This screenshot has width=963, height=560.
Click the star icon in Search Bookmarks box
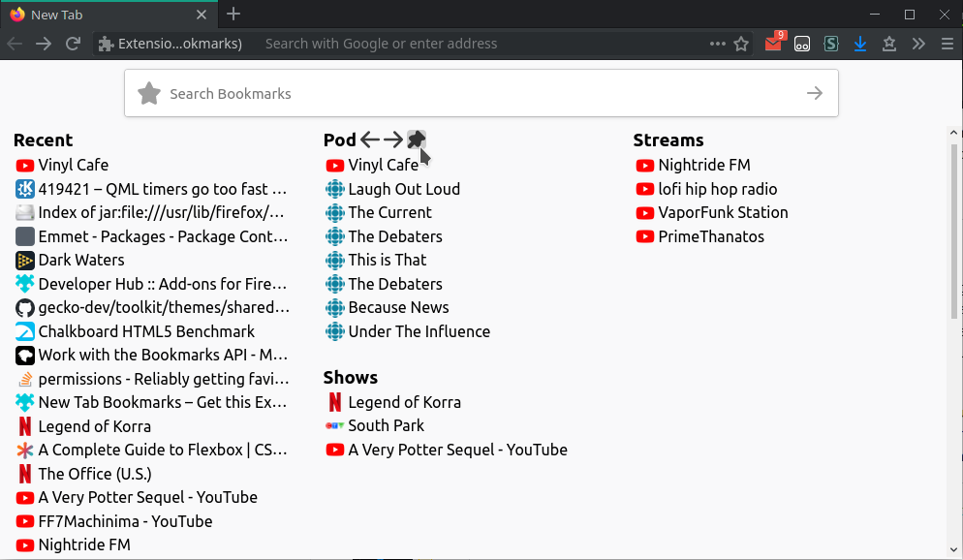149,93
